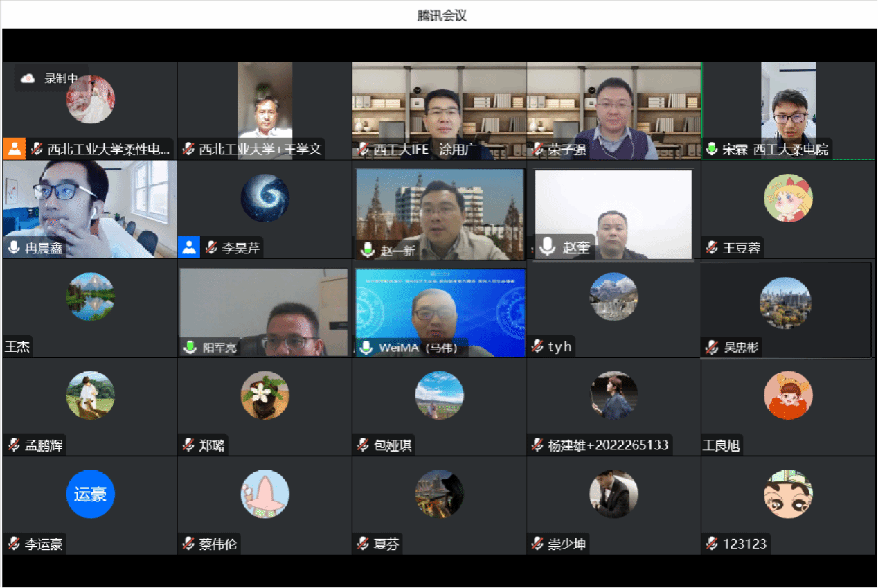
Task: Click the muted mic icon beside tyh
Action: [537, 346]
